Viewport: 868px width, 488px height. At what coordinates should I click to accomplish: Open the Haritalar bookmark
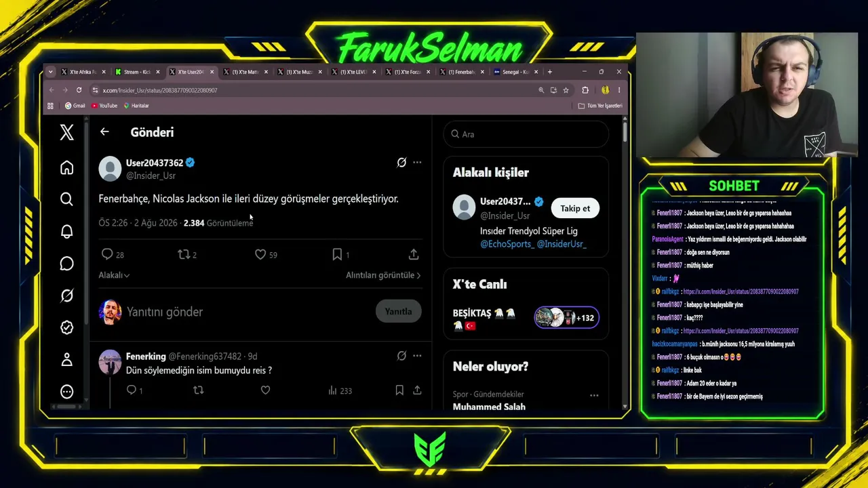pos(136,106)
